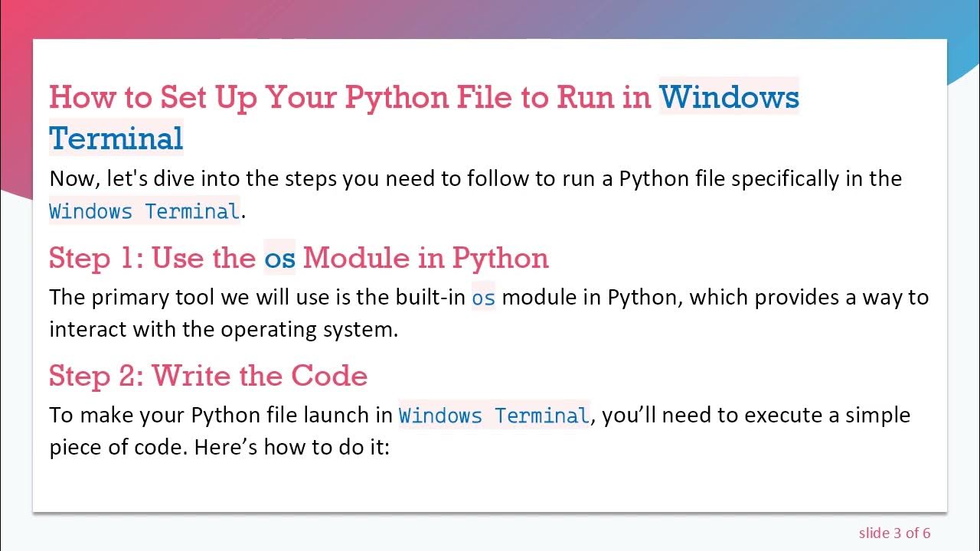Click inline "os" code in the Step 1 paragraph
Viewport: 980px width, 551px height.
point(483,297)
